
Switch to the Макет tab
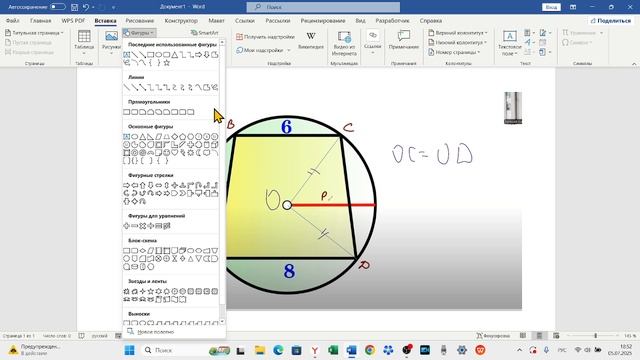coord(216,20)
